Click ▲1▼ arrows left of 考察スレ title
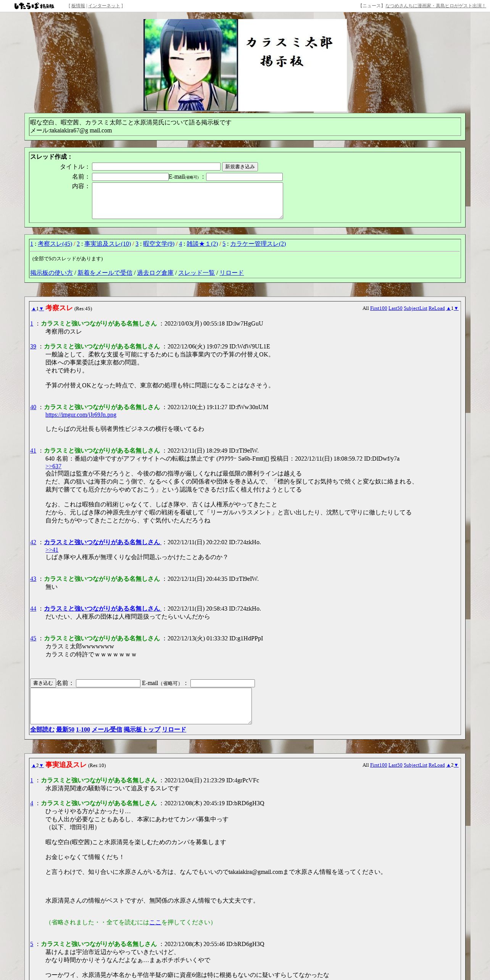The image size is (490, 980). 37,309
